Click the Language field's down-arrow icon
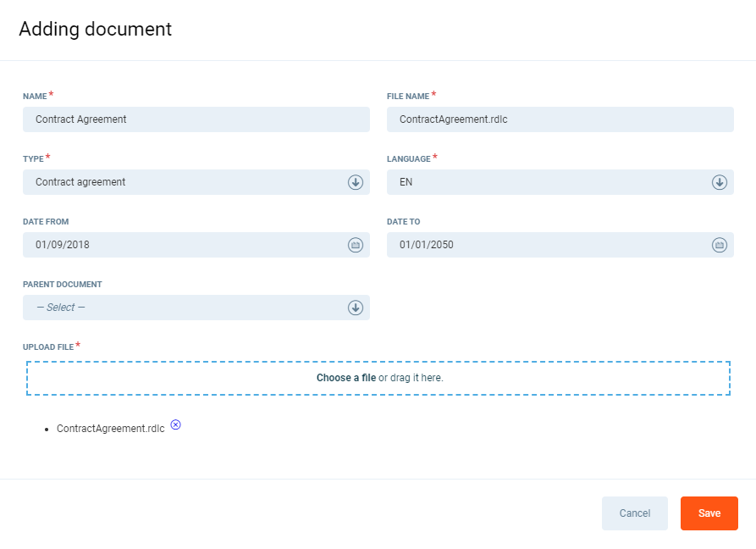Image resolution: width=756 pixels, height=549 pixels. click(719, 182)
